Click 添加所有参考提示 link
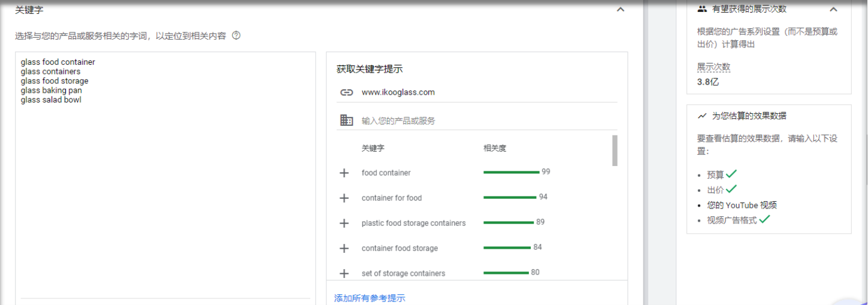 coord(369,298)
